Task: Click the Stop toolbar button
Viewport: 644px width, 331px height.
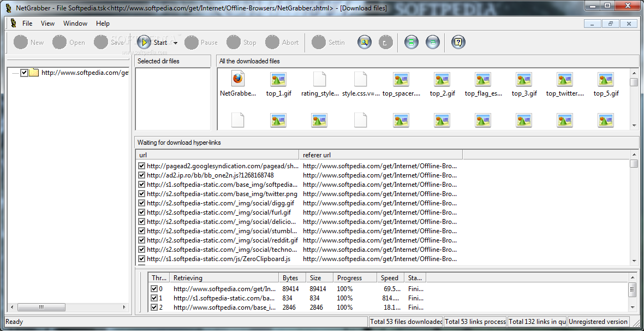Action: coord(241,43)
